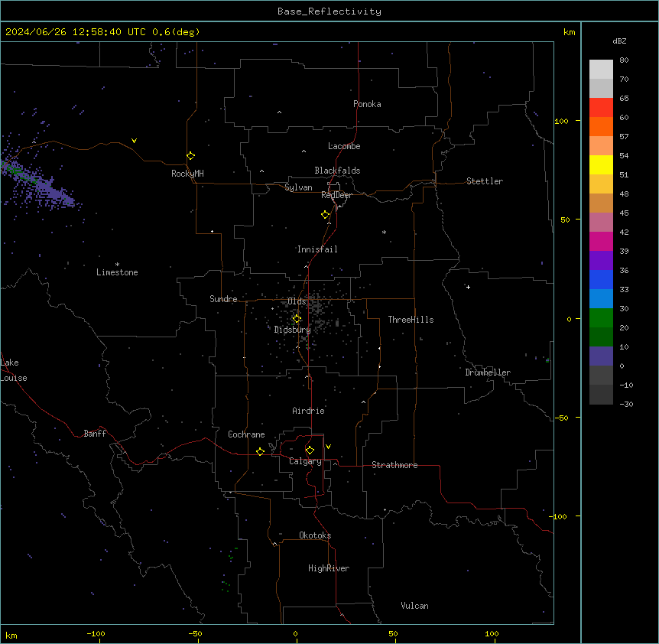Viewport: 659px width, 644px height.
Task: Click the yellow diamond marker south of RedDeer
Action: [x=326, y=215]
